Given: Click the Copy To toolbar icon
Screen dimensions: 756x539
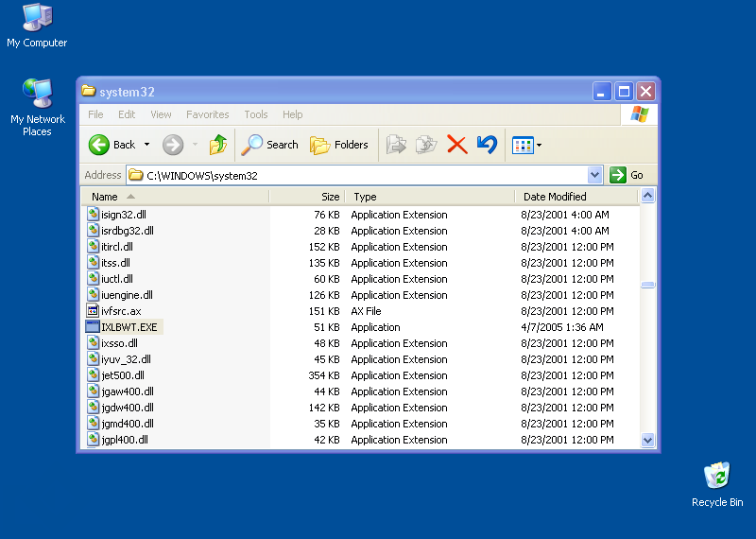Looking at the screenshot, I should [x=426, y=145].
